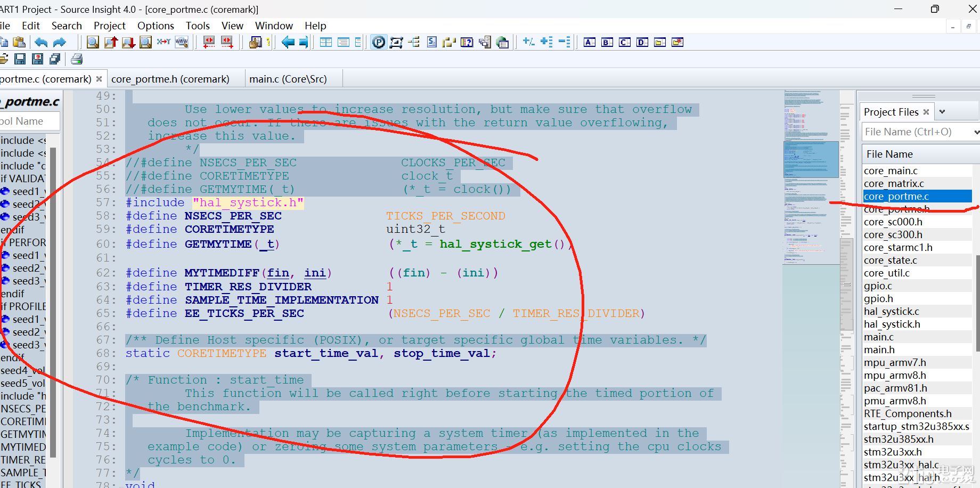Click the Save floppy disk icon
This screenshot has height=488, width=980.
[20, 59]
